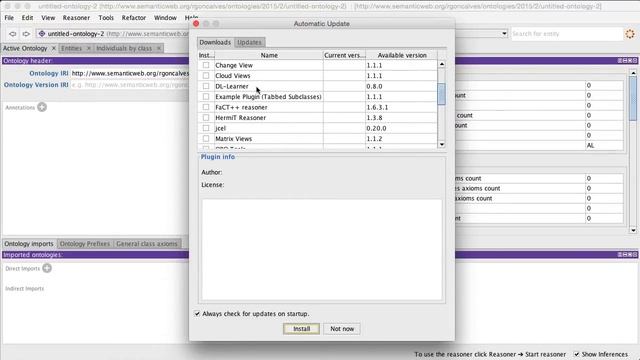Image resolution: width=640 pixels, height=360 pixels.
Task: Open the Tools menu
Action: [106, 18]
